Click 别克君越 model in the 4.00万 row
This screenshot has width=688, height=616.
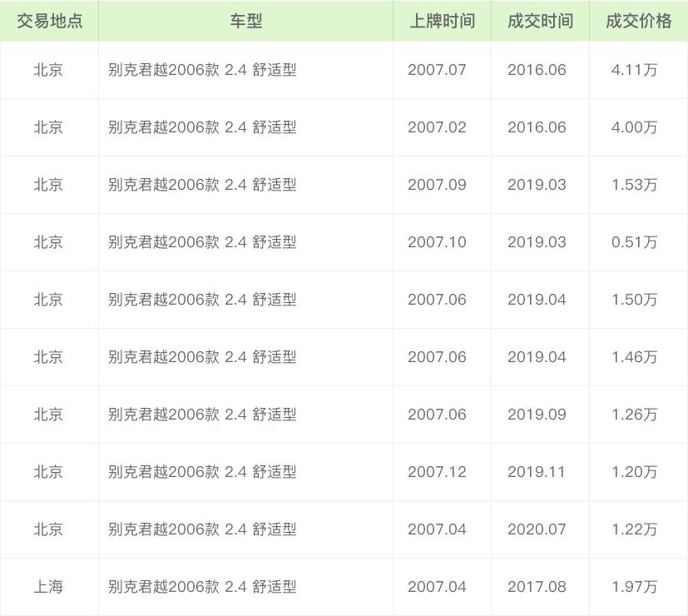202,127
